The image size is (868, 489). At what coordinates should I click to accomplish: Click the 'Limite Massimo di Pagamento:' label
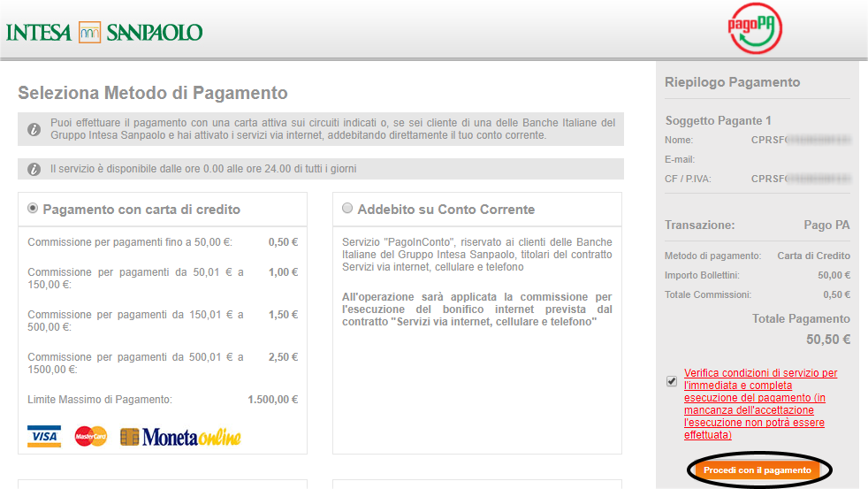tap(100, 400)
